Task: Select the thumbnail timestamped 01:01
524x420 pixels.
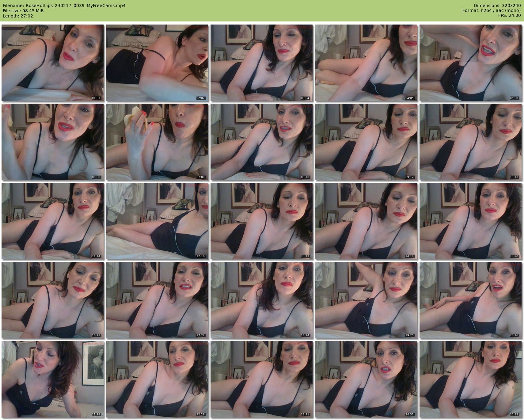Action: pyautogui.click(x=53, y=63)
